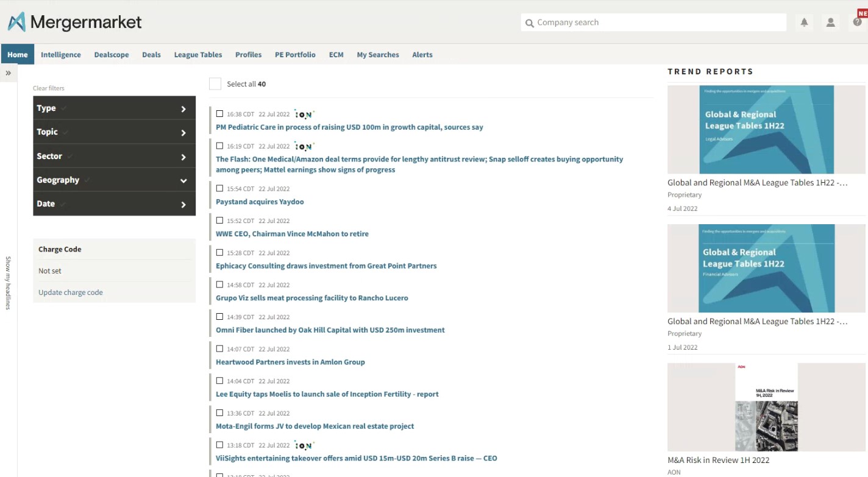Open Ephicacy Consulting investment headline
868x477 pixels.
tap(326, 266)
